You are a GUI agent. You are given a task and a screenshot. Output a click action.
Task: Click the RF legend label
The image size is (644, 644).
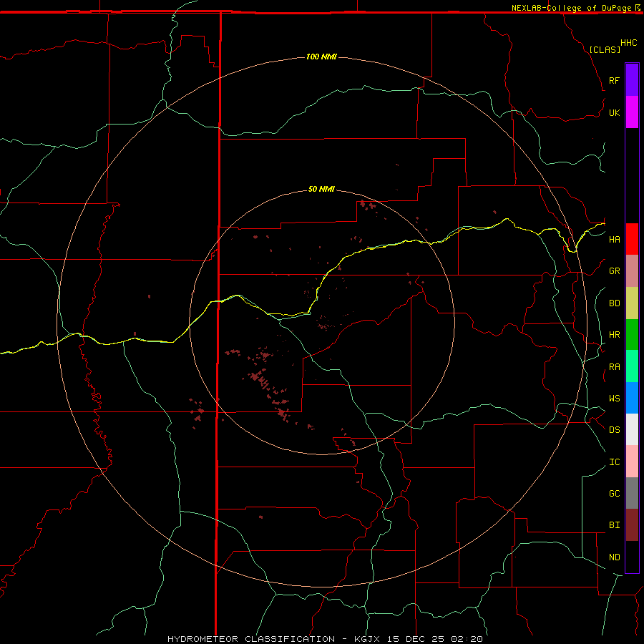pos(614,80)
